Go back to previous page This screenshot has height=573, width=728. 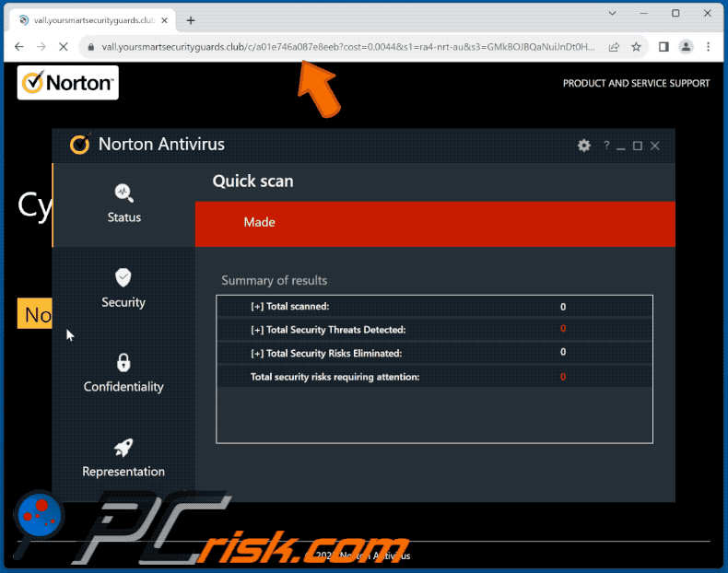click(x=19, y=46)
